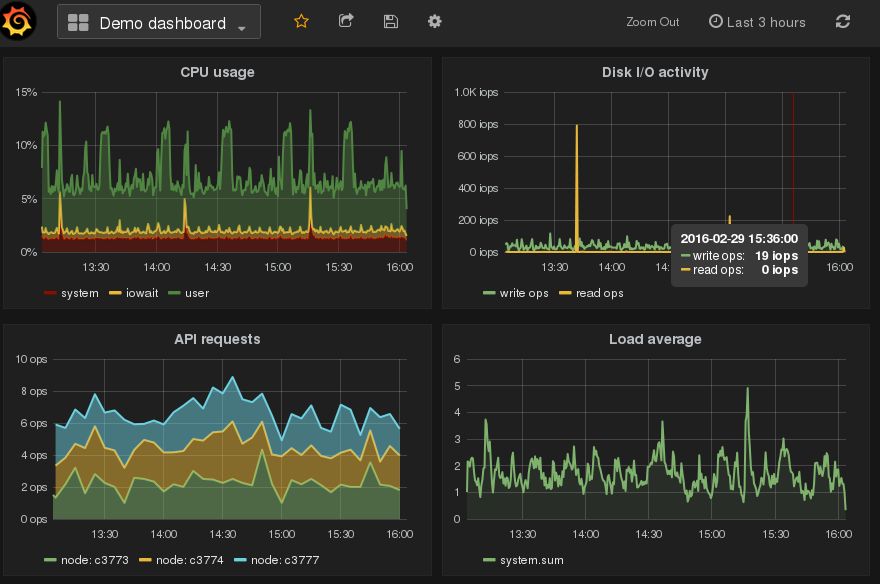
Task: Star this dashboard as favorite
Action: click(301, 21)
